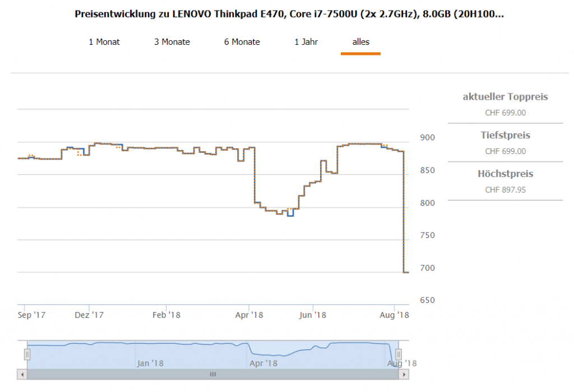The width and height of the screenshot is (574, 392).
Task: Click the y-axis label '800'
Action: click(x=428, y=203)
